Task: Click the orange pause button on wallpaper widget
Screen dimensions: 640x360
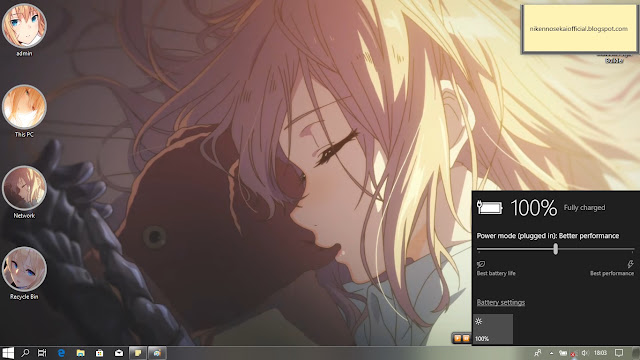Action: point(466,338)
